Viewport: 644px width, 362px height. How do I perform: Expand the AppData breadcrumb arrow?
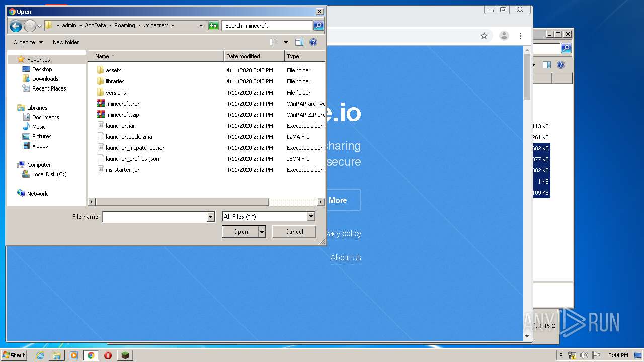[110, 25]
